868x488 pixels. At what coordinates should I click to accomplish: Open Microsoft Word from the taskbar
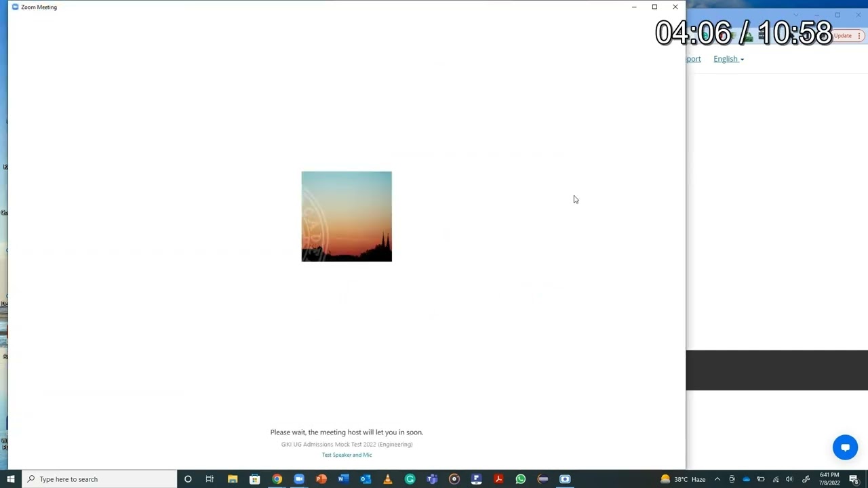(x=343, y=479)
